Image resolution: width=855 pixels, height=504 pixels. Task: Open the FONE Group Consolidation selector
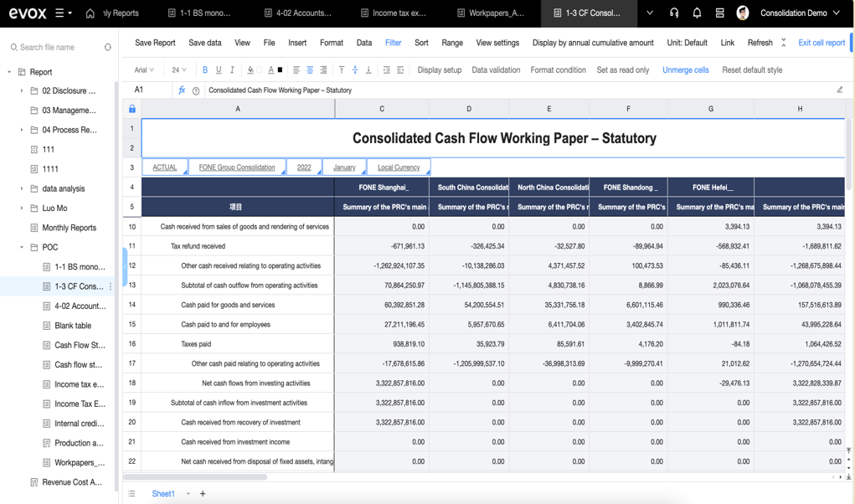click(237, 167)
